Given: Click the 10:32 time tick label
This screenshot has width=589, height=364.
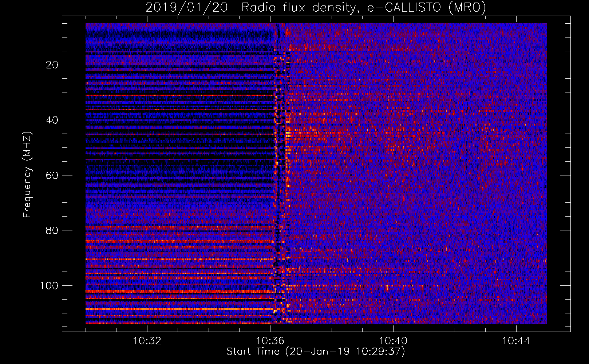Looking at the screenshot, I should [147, 341].
